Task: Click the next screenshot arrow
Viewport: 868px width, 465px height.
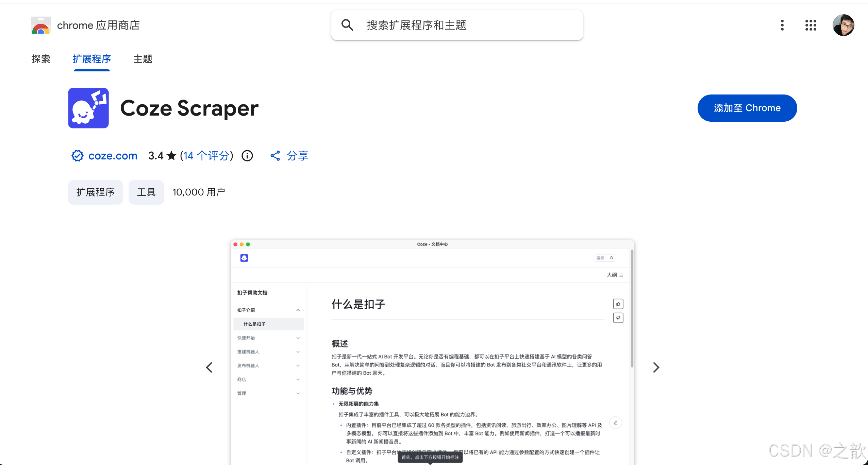Action: coord(655,367)
